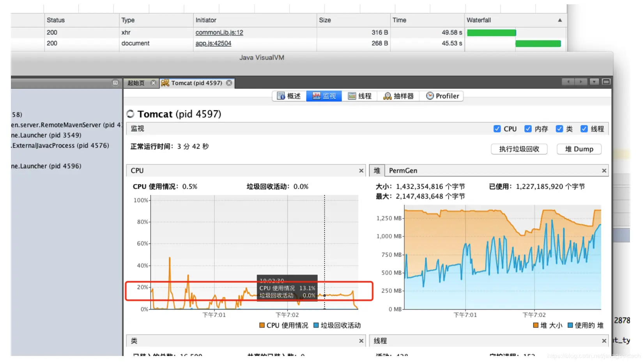Open the 概述 overview tab
The height and width of the screenshot is (363, 644).
coord(289,96)
